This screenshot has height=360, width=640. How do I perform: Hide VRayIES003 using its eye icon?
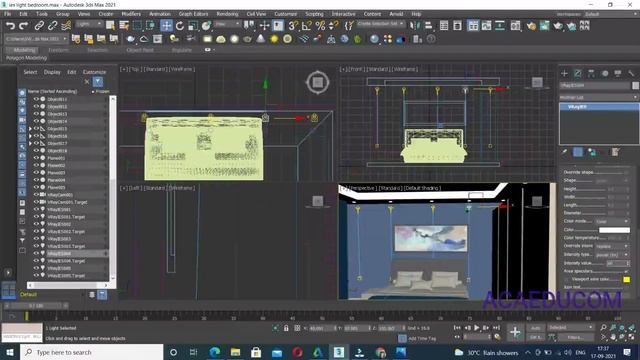[x=36, y=239]
